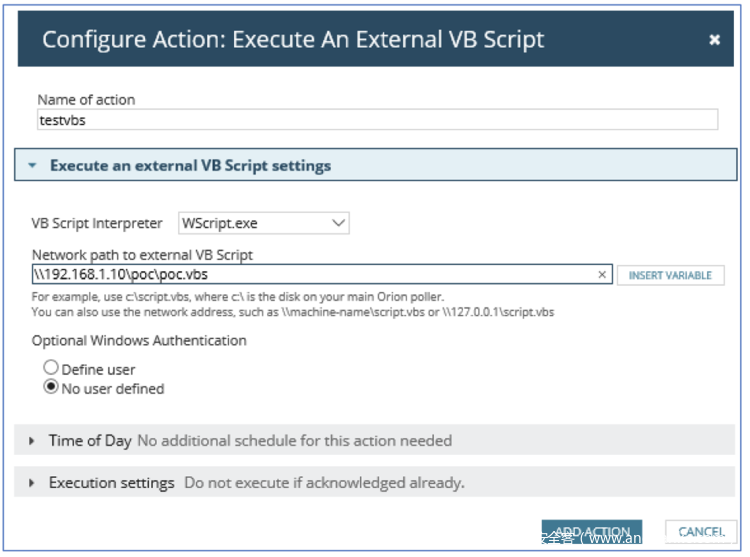Focus the Network path to external VB Script field
Viewport: 750px width, 557px height.
point(310,274)
